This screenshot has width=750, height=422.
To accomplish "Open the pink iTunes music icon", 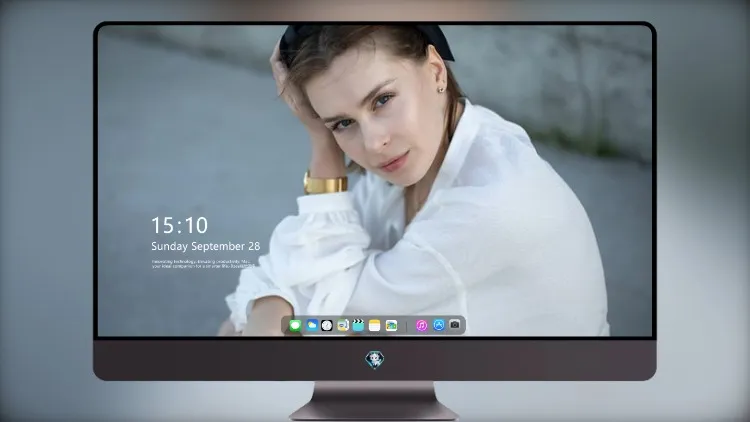I will [x=421, y=325].
